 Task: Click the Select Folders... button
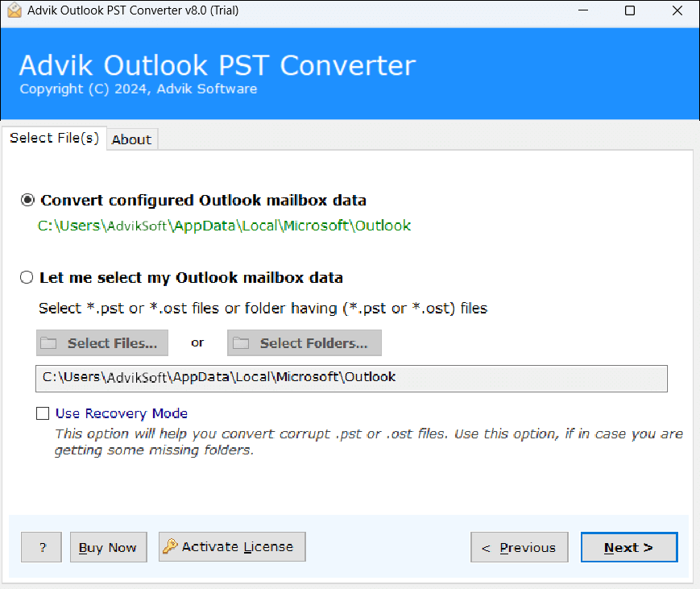click(x=304, y=343)
